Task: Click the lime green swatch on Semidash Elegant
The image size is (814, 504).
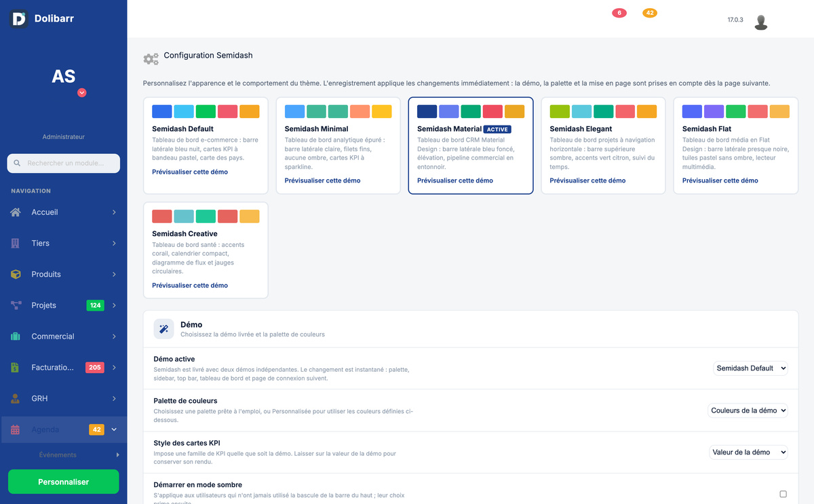Action: [560, 111]
